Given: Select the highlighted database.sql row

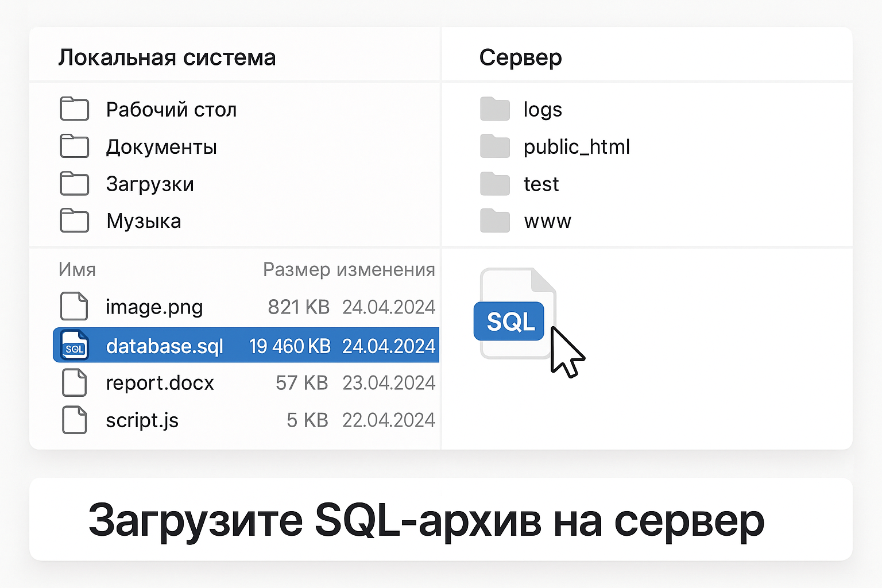Looking at the screenshot, I should pyautogui.click(x=246, y=345).
